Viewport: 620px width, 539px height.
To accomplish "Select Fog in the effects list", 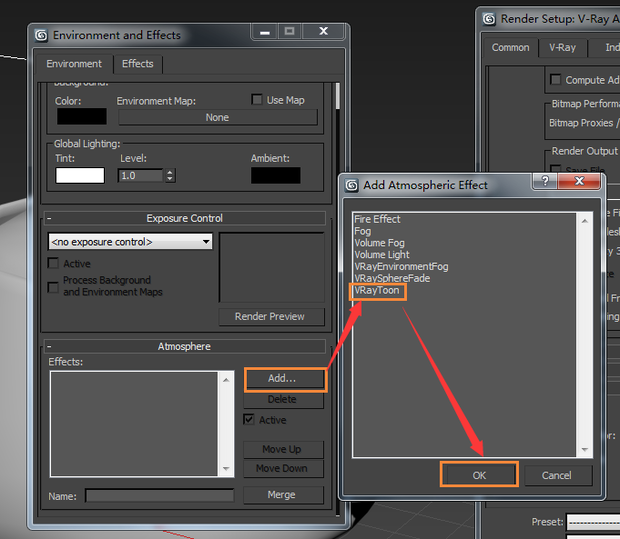I will pyautogui.click(x=363, y=231).
